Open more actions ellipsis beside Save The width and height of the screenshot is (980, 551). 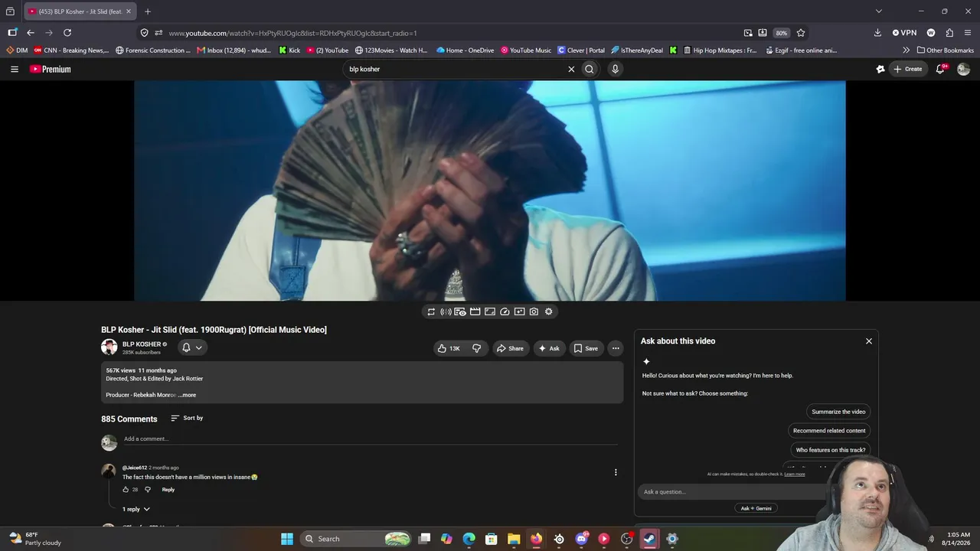point(615,348)
